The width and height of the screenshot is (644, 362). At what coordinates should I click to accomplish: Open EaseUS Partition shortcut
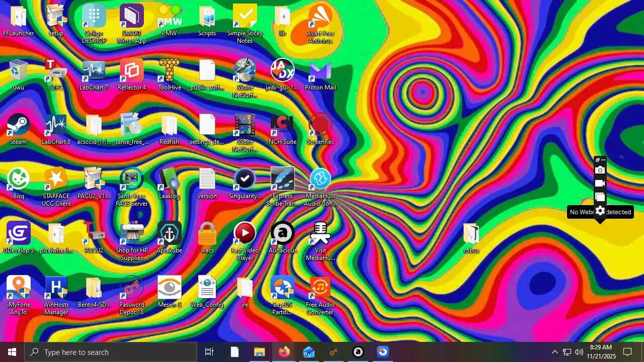pos(283,296)
